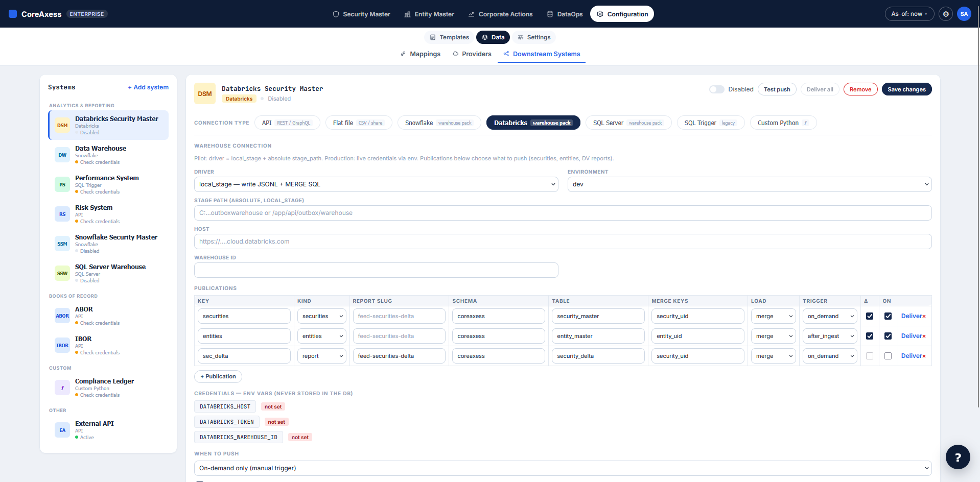Click the Test push button

(x=777, y=89)
